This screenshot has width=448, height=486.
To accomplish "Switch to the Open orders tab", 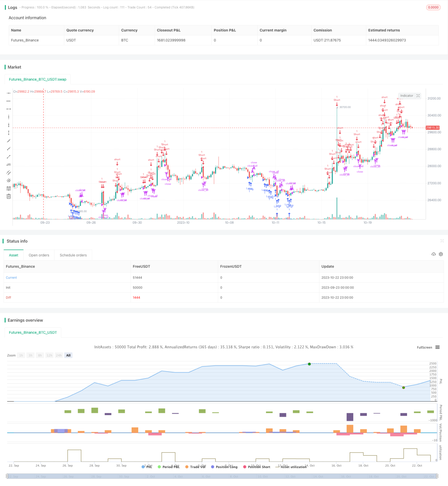I will click(x=39, y=255).
